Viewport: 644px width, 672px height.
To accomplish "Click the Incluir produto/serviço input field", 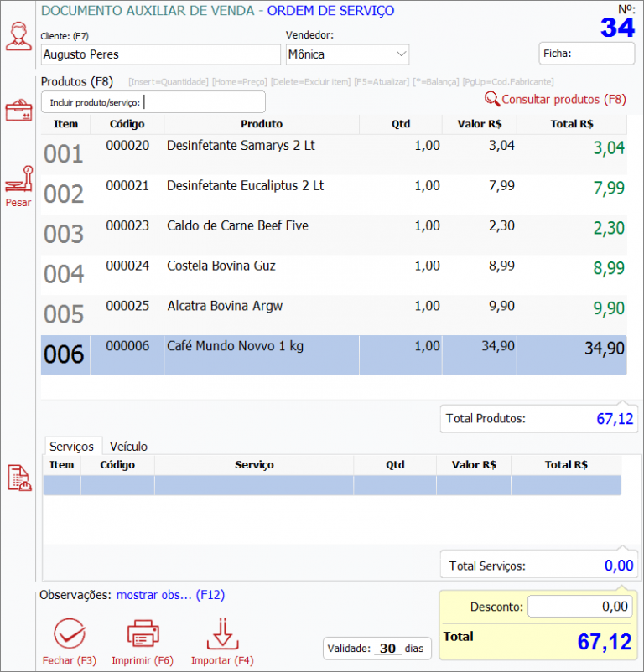I will [x=203, y=102].
